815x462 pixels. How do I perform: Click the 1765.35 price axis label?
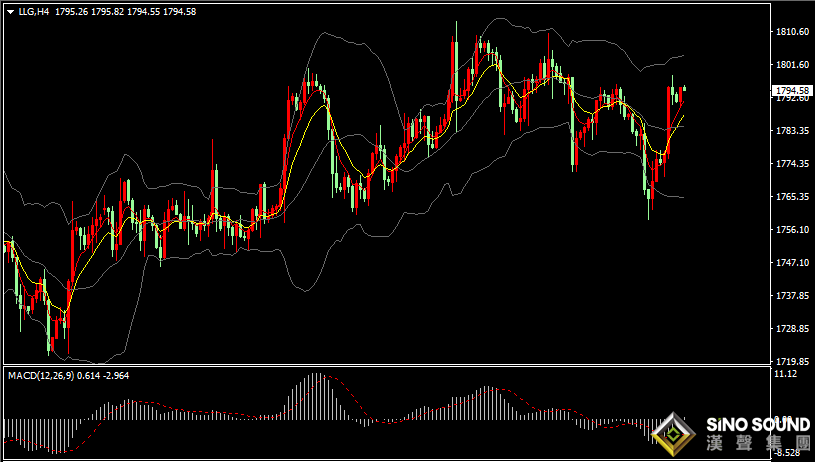tap(792, 196)
